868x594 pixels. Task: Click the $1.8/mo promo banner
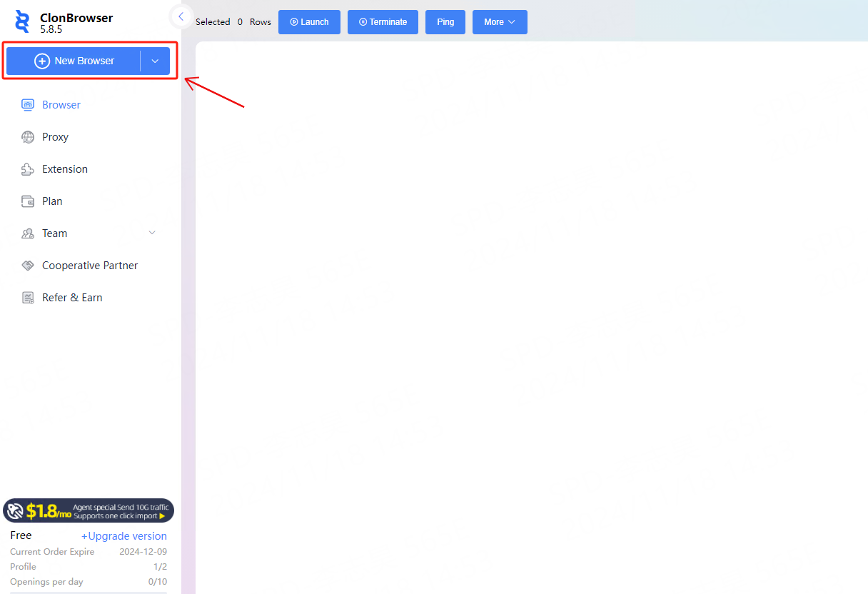(89, 510)
